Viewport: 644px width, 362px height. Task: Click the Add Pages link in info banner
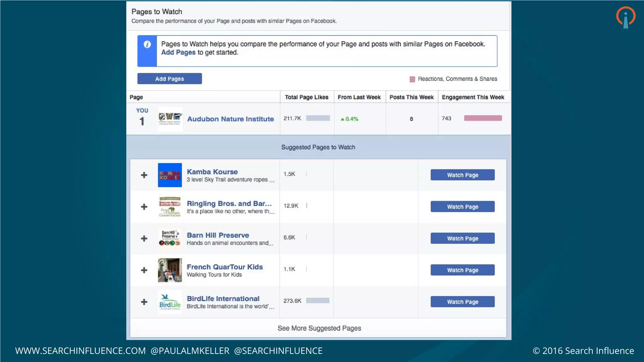(178, 52)
